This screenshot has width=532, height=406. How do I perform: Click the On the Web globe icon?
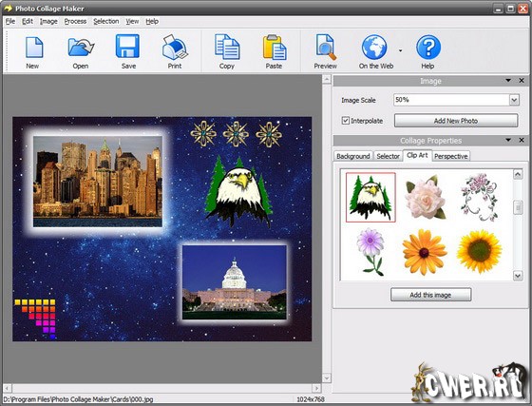tap(374, 48)
